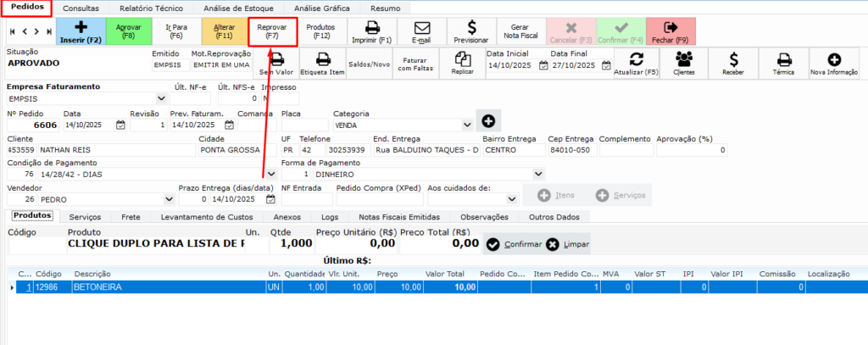Add a category with the plus button
868x345 pixels.
point(488,120)
